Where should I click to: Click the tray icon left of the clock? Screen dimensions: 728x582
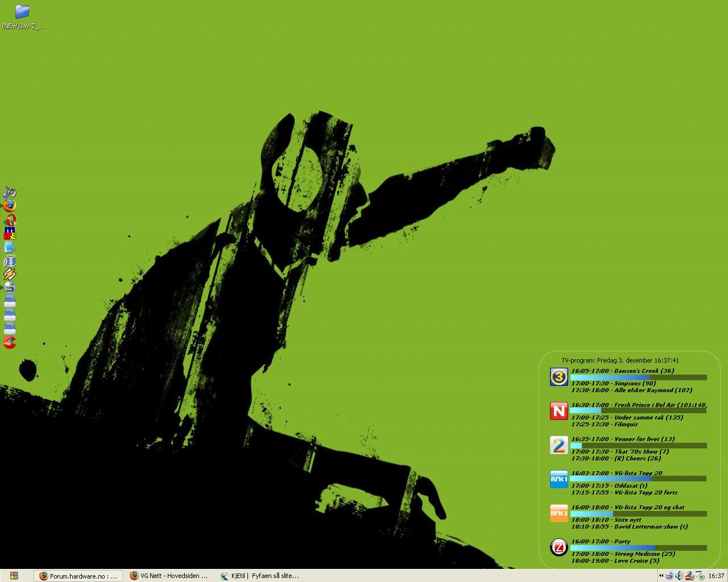[700, 576]
